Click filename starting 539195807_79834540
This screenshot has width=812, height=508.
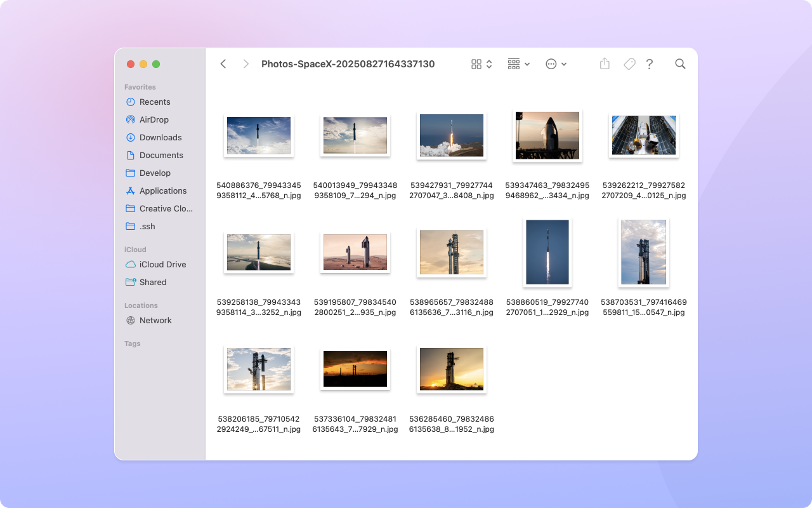point(355,307)
